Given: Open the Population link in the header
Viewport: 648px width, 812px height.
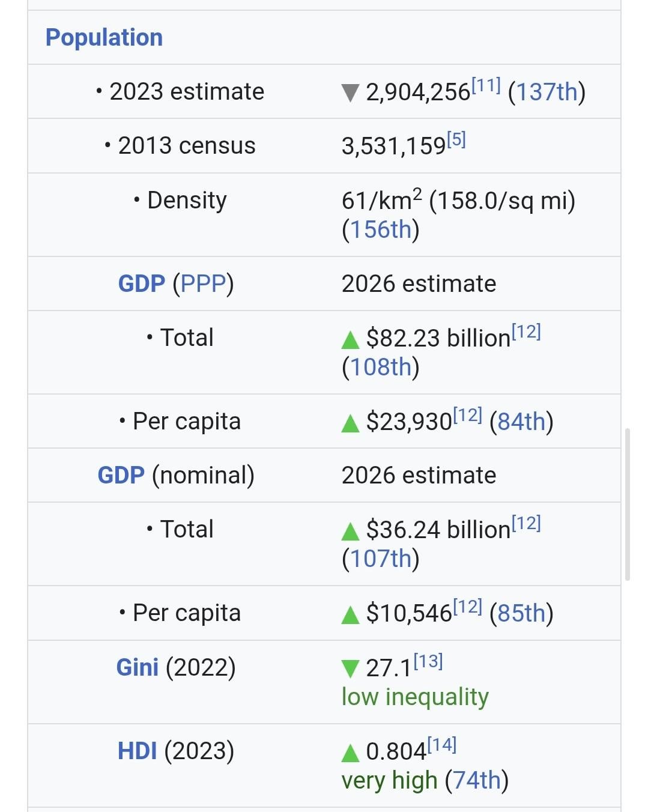Looking at the screenshot, I should [104, 37].
